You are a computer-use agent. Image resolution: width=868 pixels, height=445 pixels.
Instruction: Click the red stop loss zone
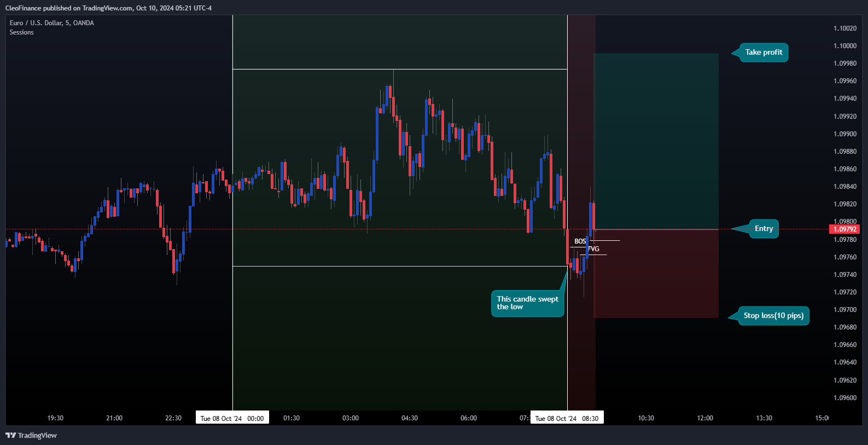pos(656,274)
